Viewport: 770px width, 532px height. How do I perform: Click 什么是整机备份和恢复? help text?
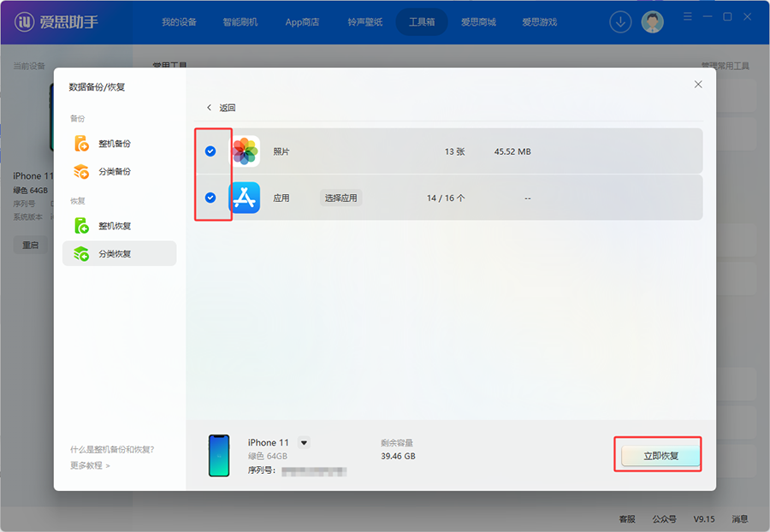pos(112,450)
